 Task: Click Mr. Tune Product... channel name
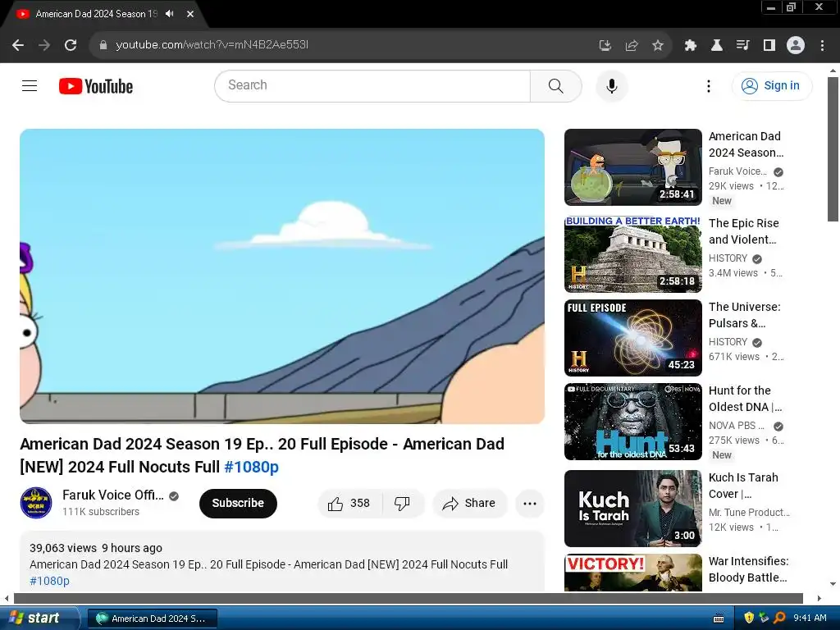[749, 512]
